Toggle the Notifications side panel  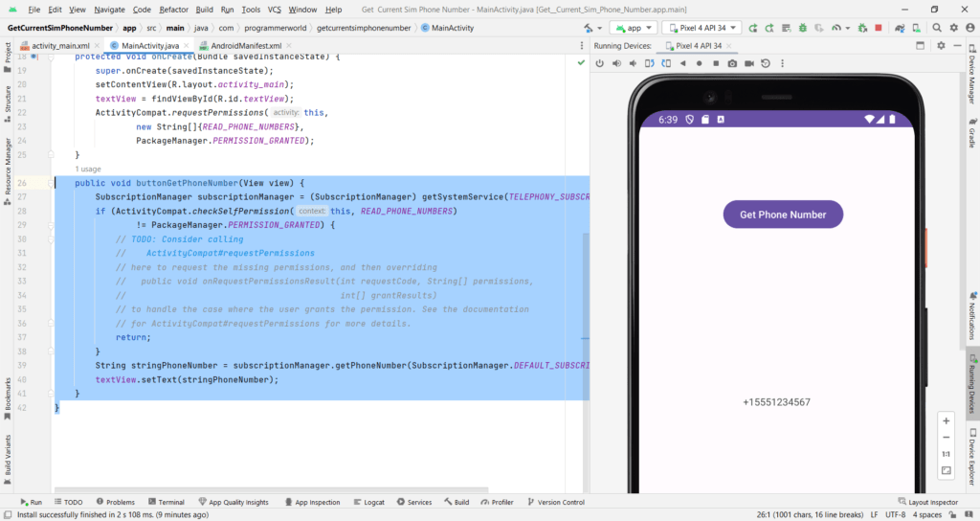tap(972, 316)
